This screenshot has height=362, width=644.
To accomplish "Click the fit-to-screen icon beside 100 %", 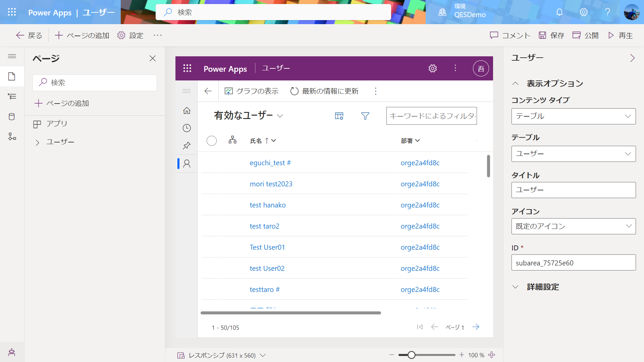I will 492,355.
